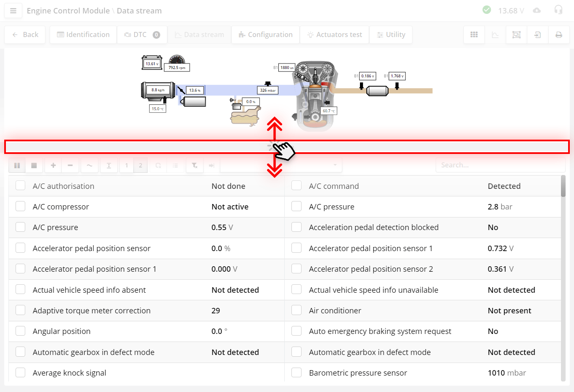
Task: Click the cloud download icon
Action: 537,11
